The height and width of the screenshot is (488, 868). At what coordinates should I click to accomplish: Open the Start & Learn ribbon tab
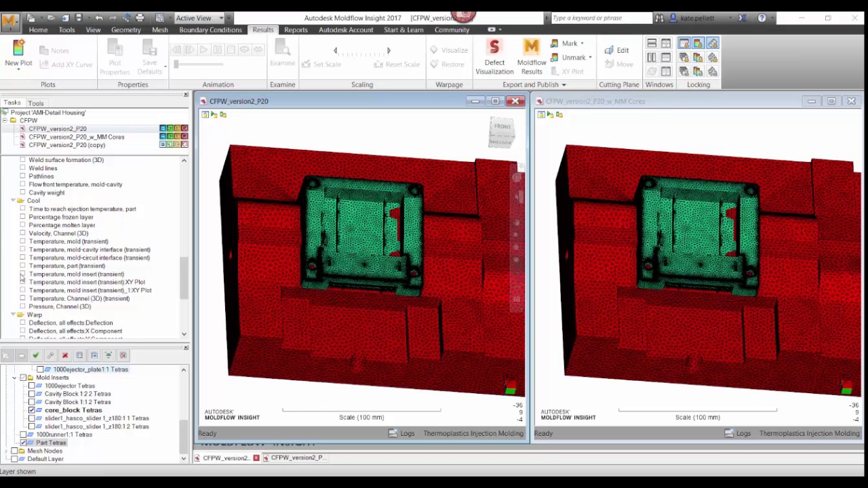pos(403,30)
